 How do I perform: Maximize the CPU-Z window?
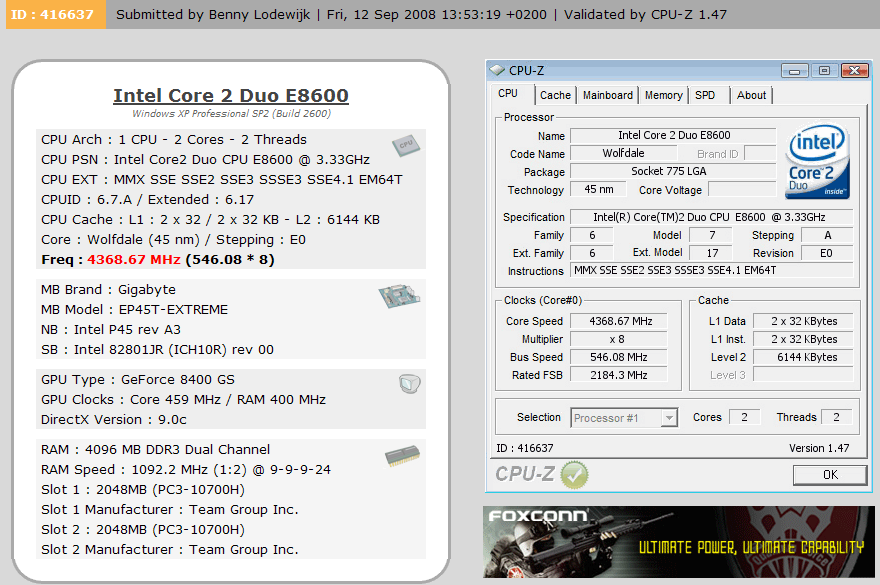click(824, 71)
